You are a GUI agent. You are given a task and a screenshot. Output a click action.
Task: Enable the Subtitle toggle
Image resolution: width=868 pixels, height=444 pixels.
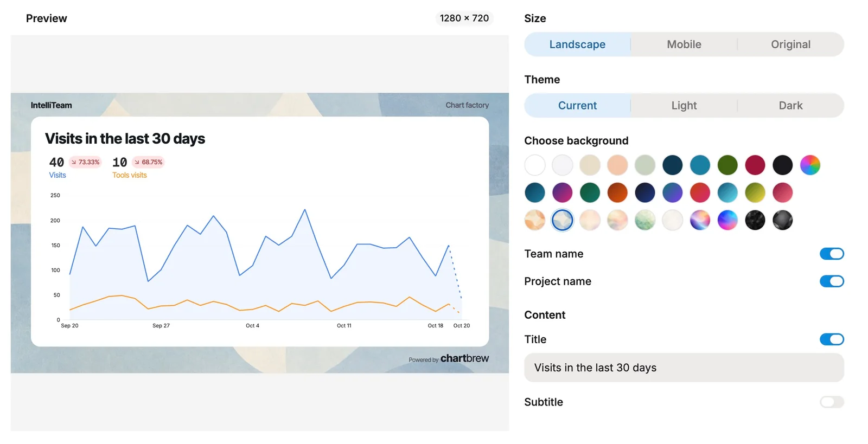[832, 402]
